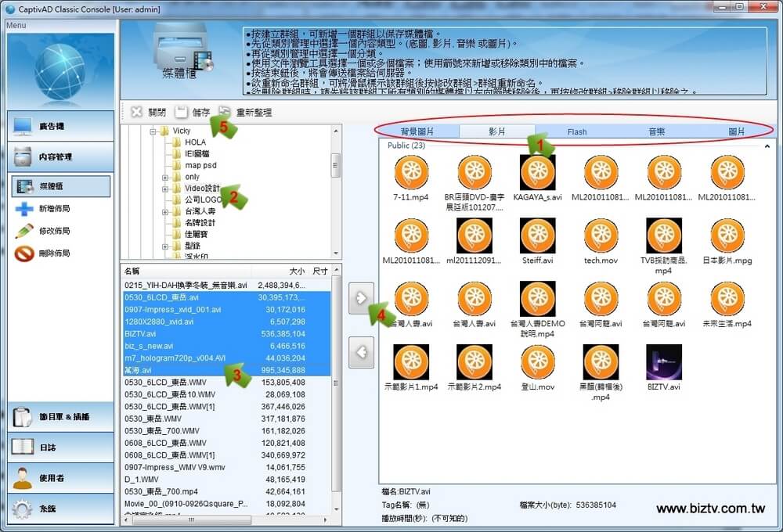
Task: Expand the Video設計 folder node
Action: coord(165,189)
